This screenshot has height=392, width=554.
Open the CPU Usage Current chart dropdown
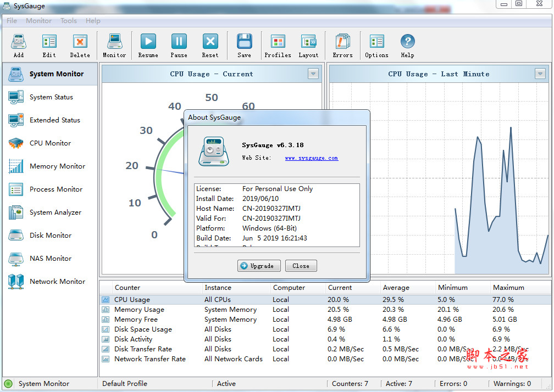coord(313,74)
